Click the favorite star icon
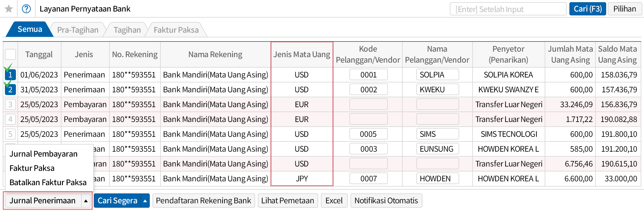The height and width of the screenshot is (211, 644). [9, 9]
